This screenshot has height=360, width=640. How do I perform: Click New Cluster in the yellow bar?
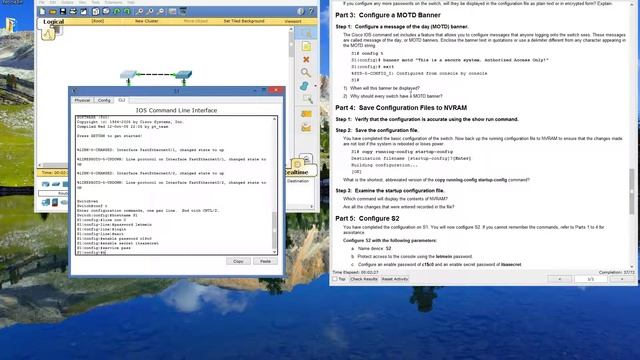pos(147,21)
